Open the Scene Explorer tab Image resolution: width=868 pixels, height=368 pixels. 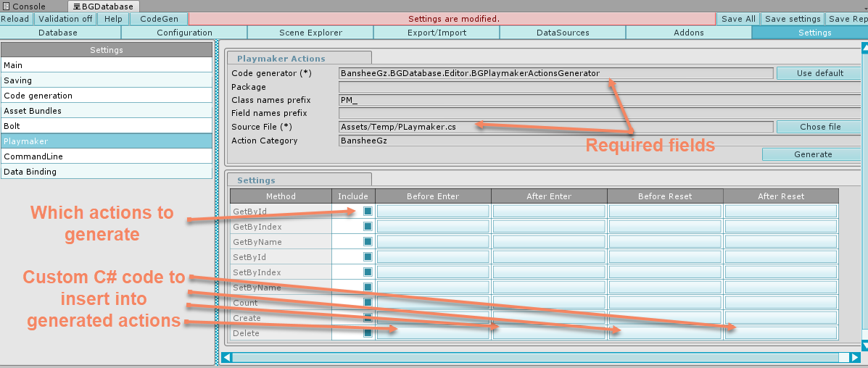[x=310, y=33]
